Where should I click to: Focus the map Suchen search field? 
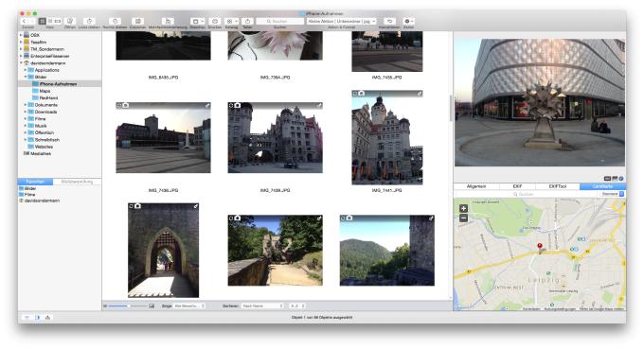point(526,194)
